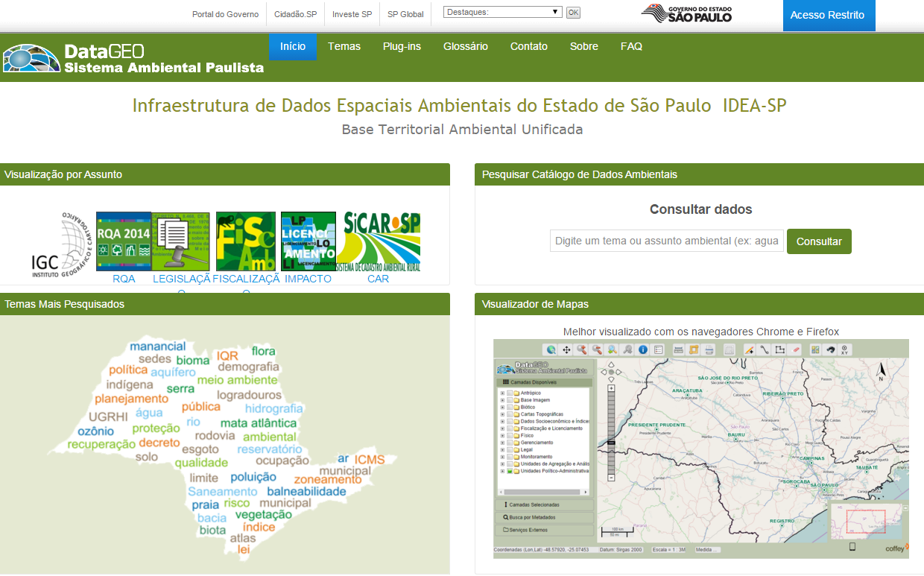Click the pan (move arrows) map tool
Screen dimensions: 924x576
566,349
